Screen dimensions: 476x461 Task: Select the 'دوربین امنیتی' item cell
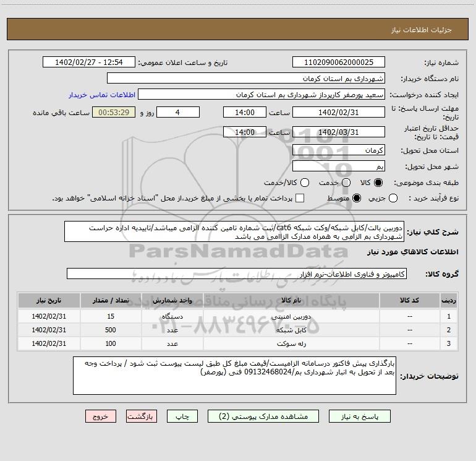(x=291, y=316)
